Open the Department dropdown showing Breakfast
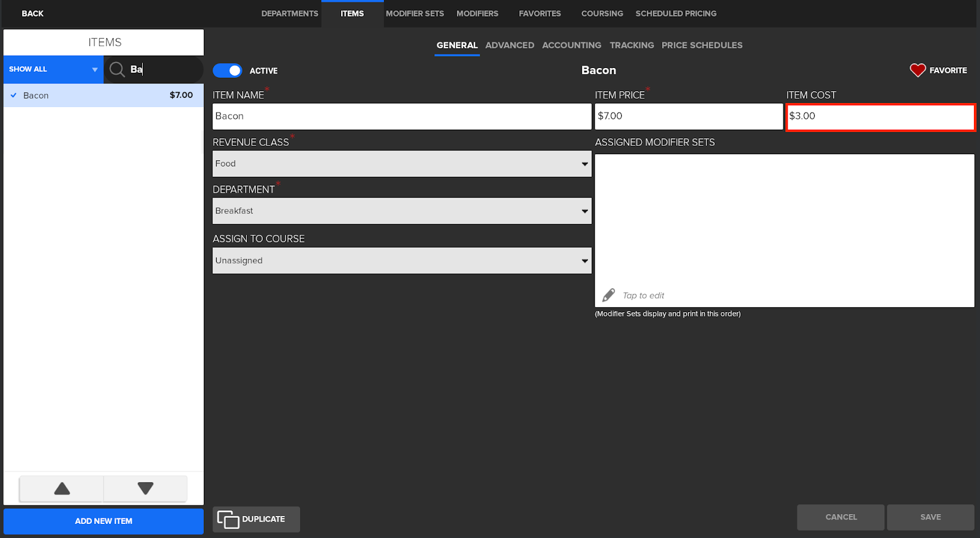 (401, 211)
